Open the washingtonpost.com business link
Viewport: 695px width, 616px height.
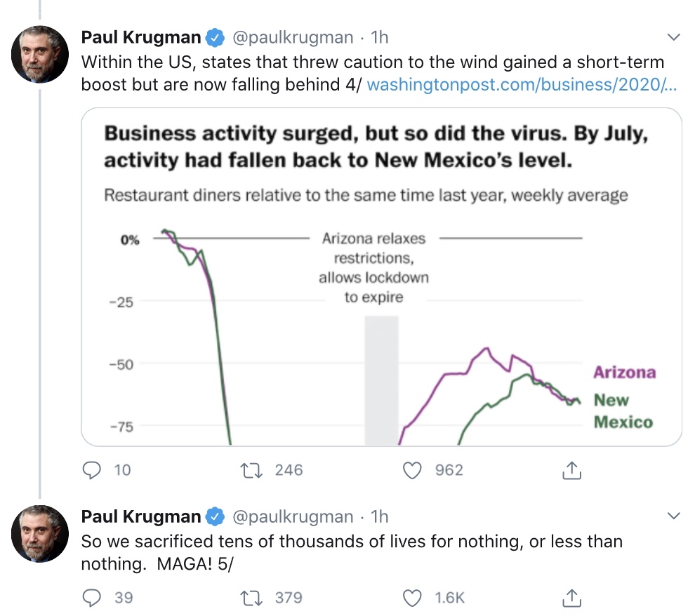[522, 85]
